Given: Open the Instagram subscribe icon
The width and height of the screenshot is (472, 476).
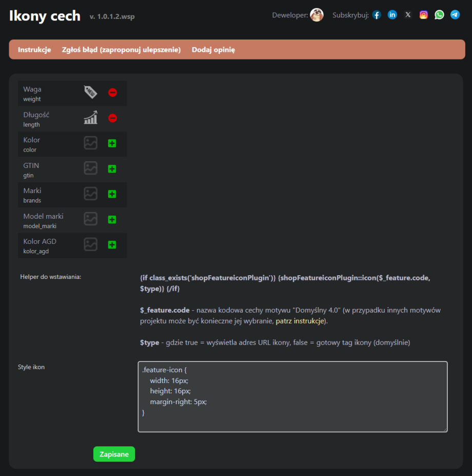Looking at the screenshot, I should point(424,15).
